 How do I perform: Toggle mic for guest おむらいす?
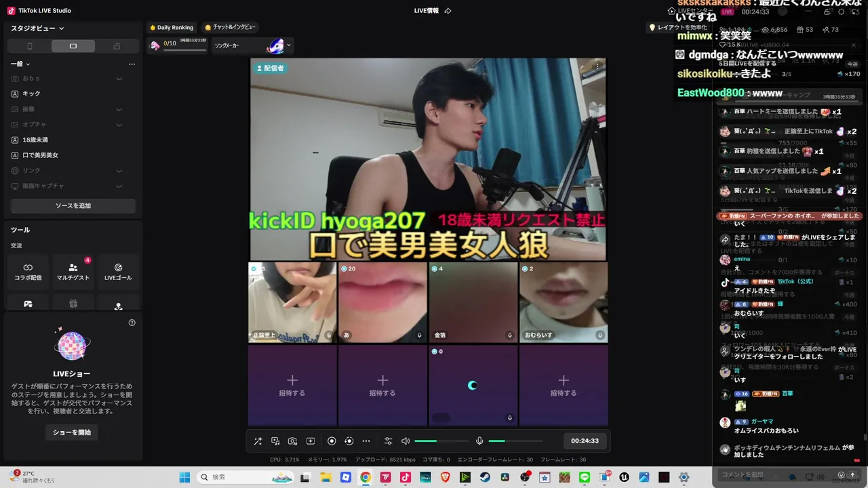[600, 335]
